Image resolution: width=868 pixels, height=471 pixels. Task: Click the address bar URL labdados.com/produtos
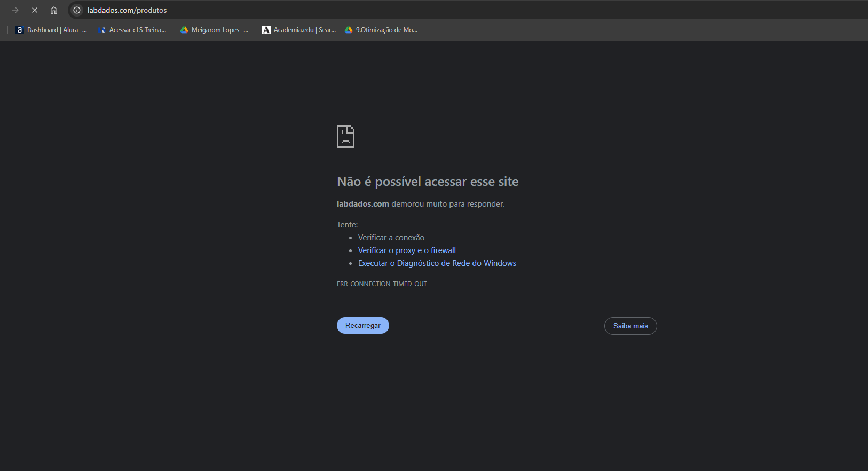[x=127, y=10]
